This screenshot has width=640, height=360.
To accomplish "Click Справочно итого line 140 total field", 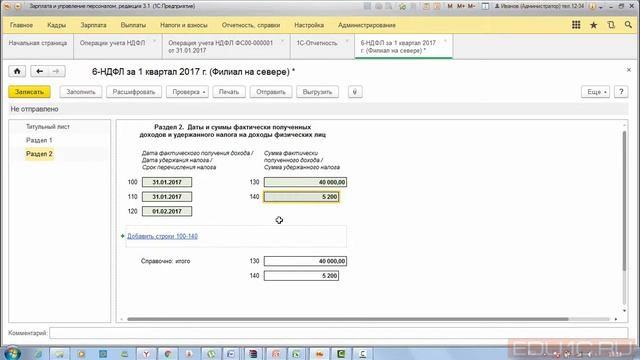I will coord(301,276).
